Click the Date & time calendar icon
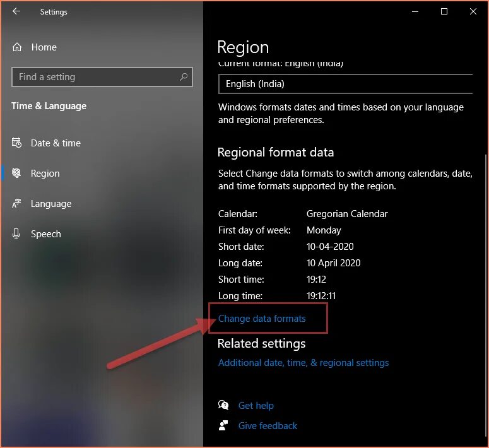The height and width of the screenshot is (448, 489). [x=16, y=143]
